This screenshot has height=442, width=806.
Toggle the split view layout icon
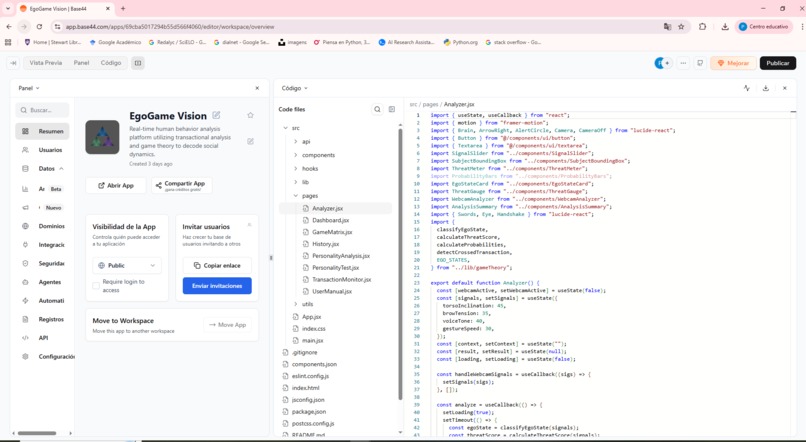click(138, 63)
